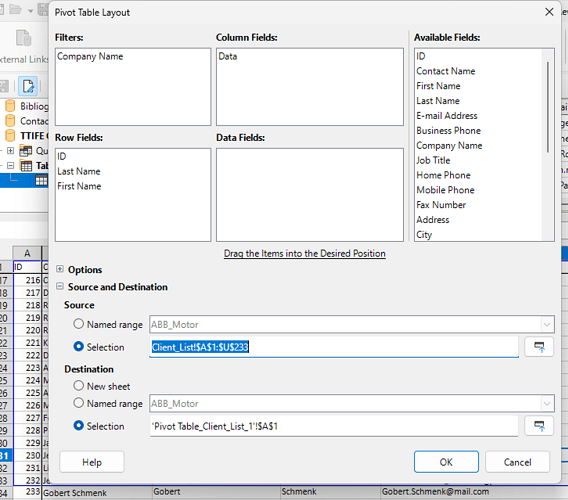Select the Destination Named range radio button
The image size is (568, 500).
pyautogui.click(x=79, y=403)
